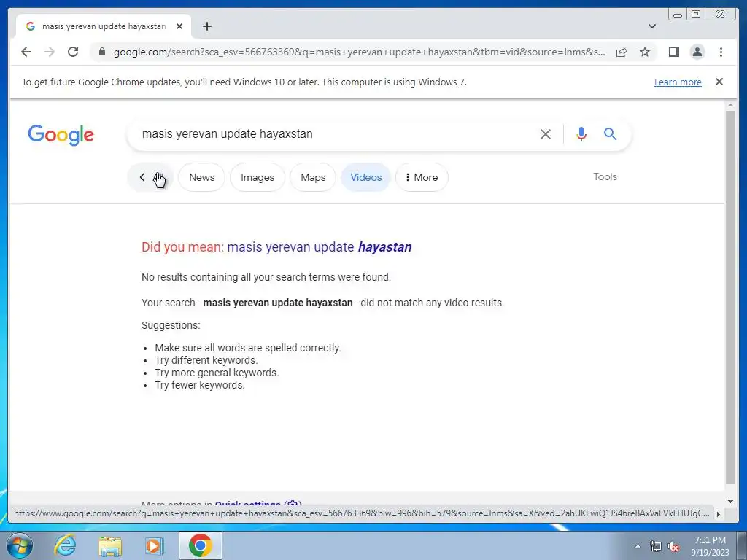
Task: Open the Windows Start menu
Action: point(20,545)
